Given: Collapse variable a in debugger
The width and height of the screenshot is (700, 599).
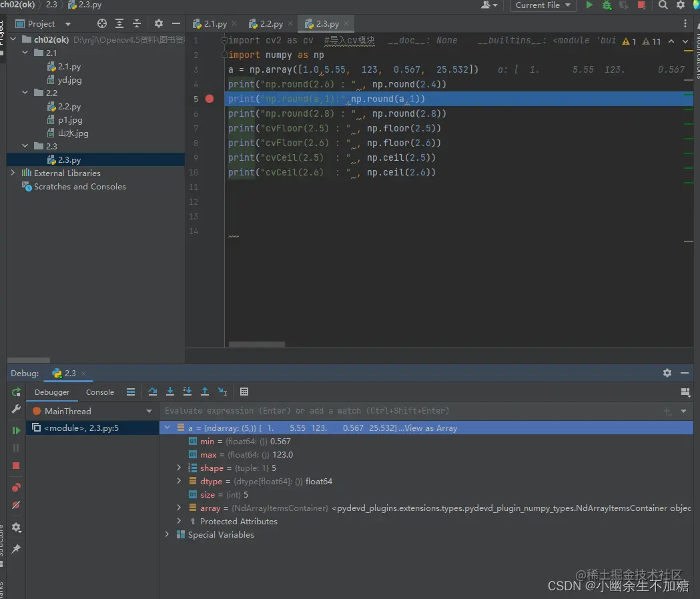Looking at the screenshot, I should (167, 428).
